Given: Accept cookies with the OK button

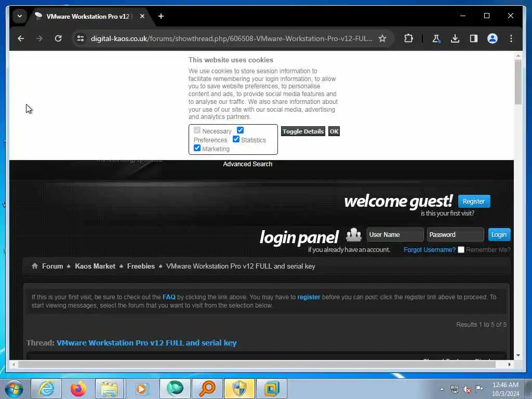Looking at the screenshot, I should pos(334,131).
